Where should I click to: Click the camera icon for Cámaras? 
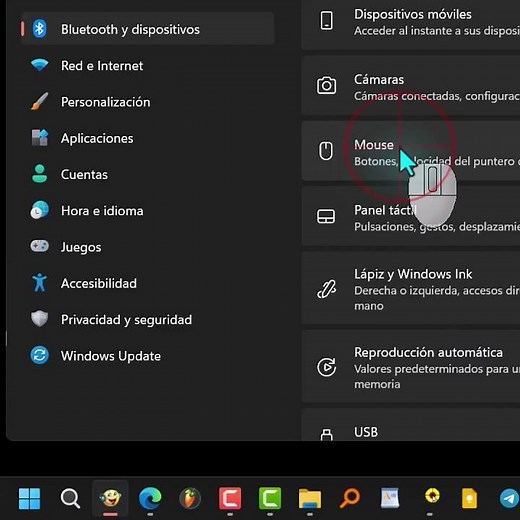(x=326, y=86)
